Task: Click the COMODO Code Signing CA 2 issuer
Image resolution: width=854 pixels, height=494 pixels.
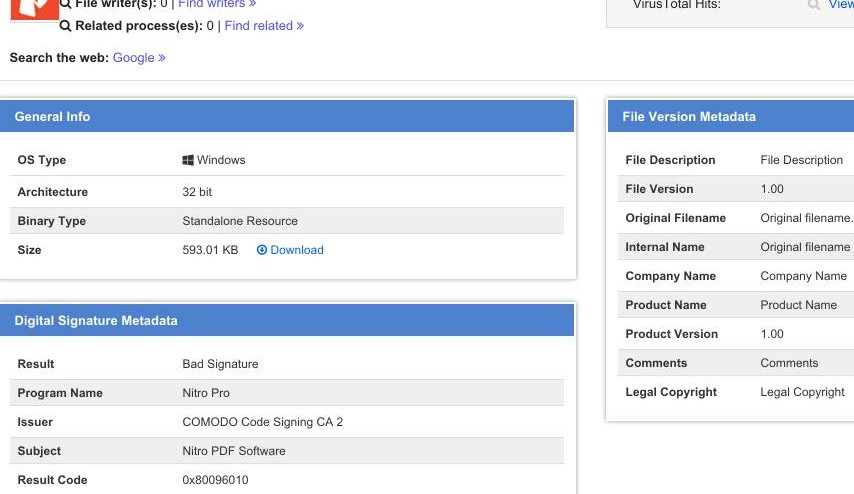Action: 262,422
